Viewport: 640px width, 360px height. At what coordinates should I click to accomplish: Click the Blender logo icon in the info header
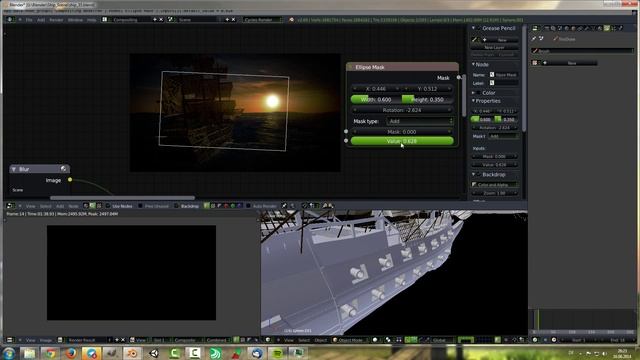(x=291, y=20)
